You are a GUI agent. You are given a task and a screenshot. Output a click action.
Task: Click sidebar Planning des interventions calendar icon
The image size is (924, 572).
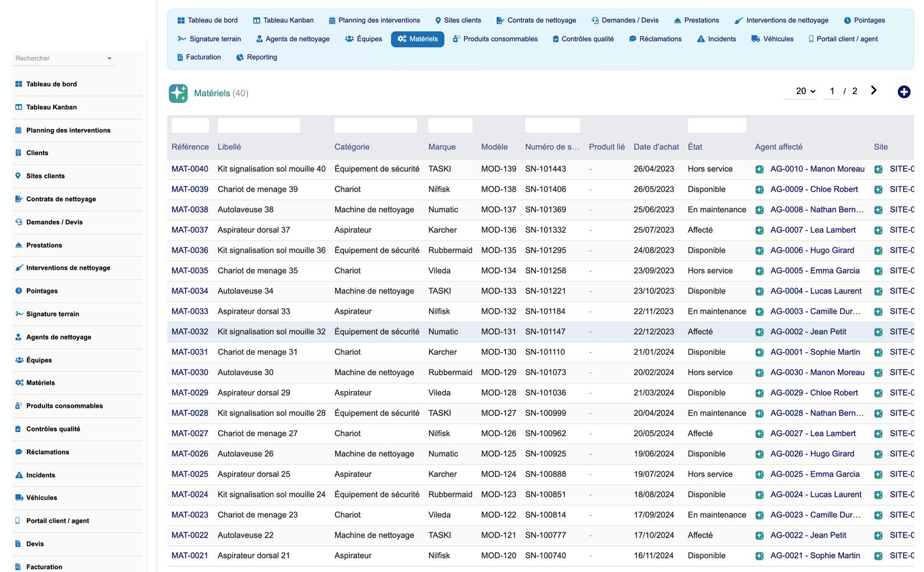click(19, 130)
